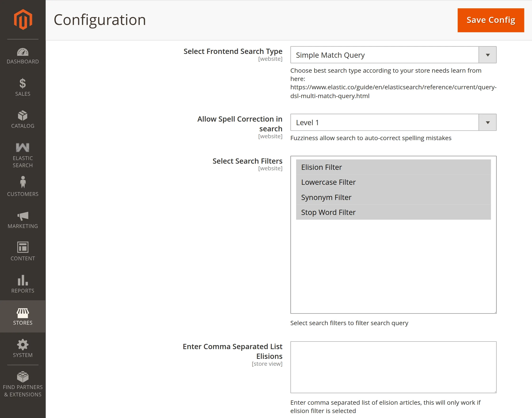
Task: Open the Marketing megaphone icon
Action: 23,216
